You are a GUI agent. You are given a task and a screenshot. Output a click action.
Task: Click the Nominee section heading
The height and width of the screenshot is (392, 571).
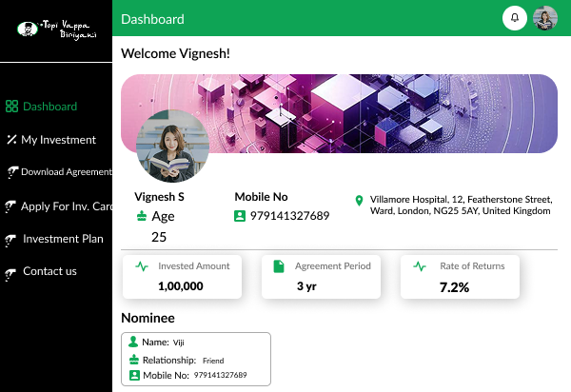click(x=148, y=318)
